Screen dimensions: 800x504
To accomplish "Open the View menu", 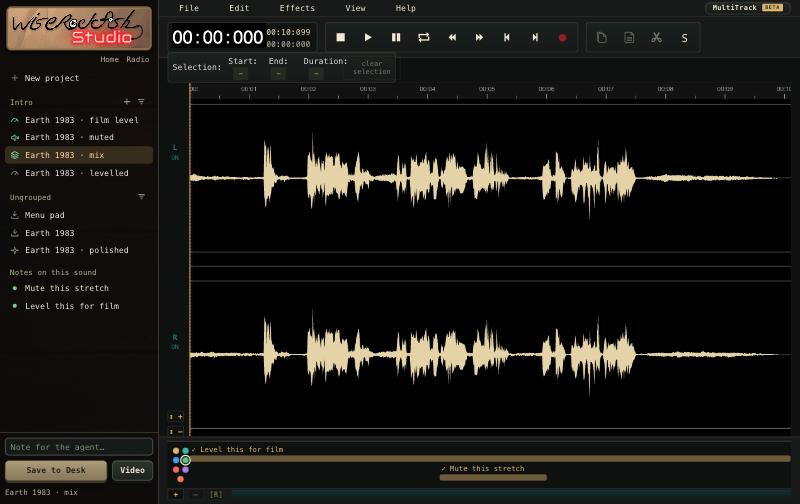I will [x=355, y=8].
